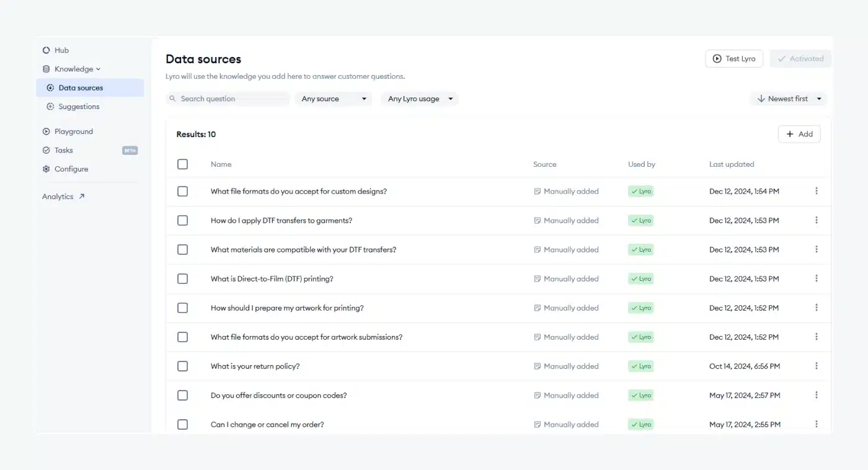Open Suggestions in sidebar
The width and height of the screenshot is (868, 470).
(x=79, y=107)
